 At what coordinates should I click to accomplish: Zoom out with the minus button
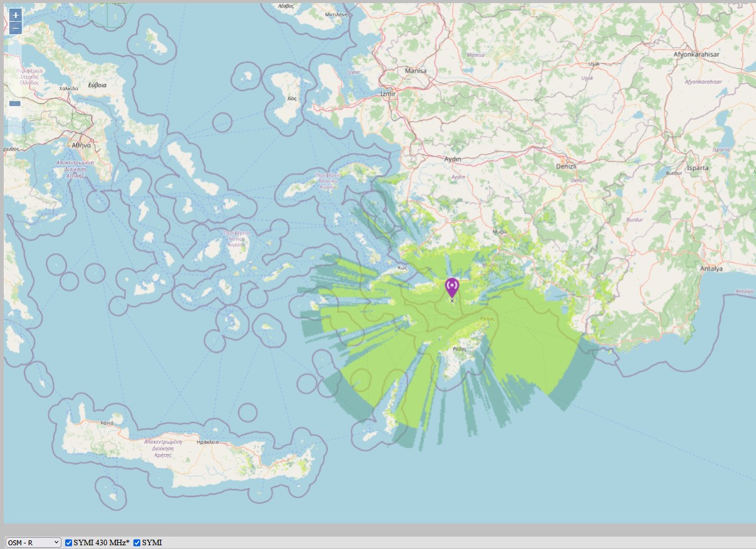[x=16, y=28]
